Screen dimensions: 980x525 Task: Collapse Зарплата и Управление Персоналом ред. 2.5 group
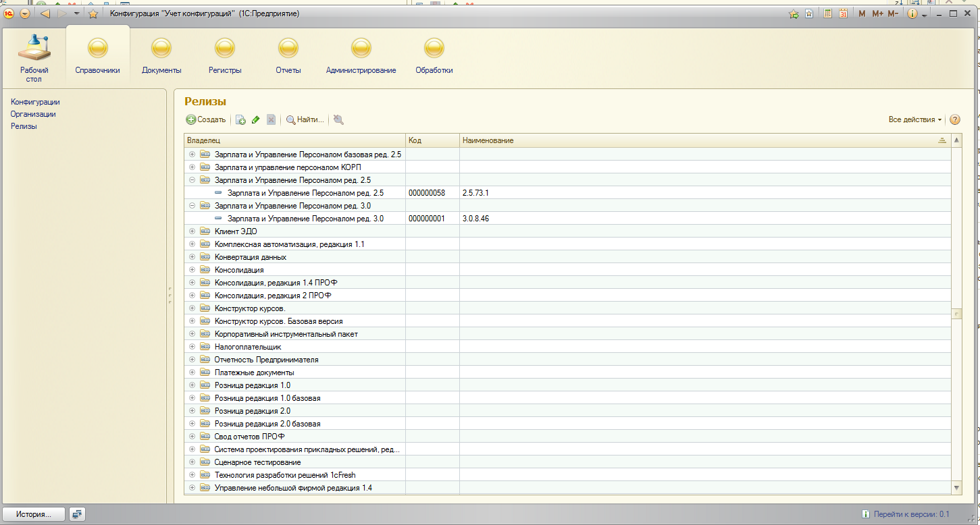click(x=192, y=180)
